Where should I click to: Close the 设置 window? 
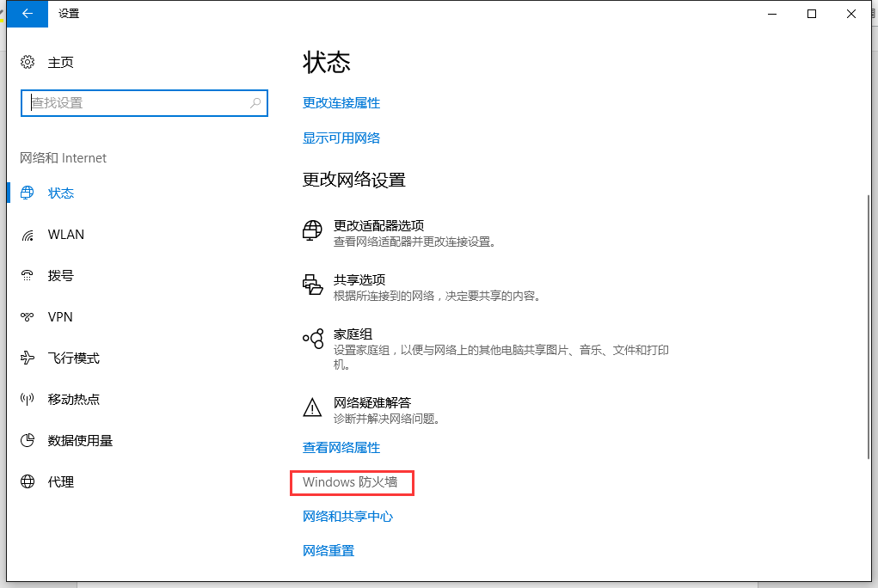coord(851,14)
